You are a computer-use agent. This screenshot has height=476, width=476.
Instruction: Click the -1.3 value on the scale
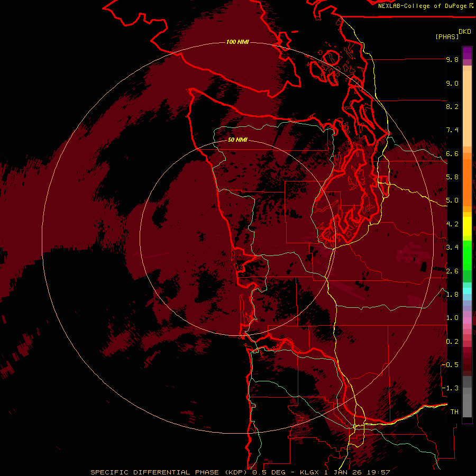450,388
